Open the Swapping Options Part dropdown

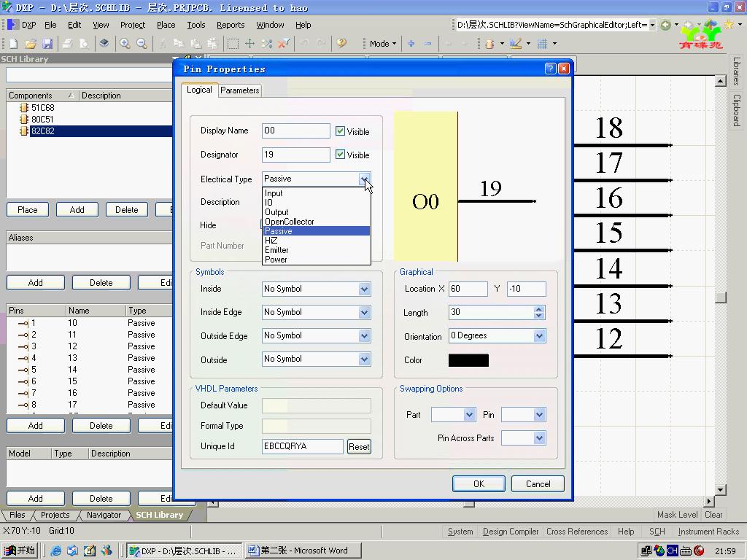(469, 415)
